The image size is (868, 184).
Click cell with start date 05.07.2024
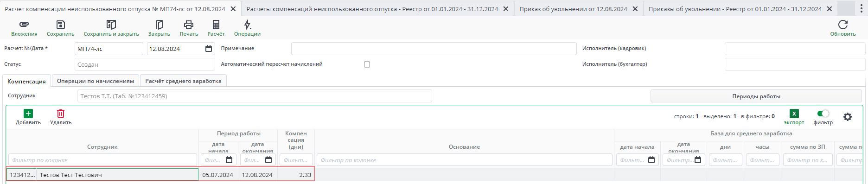tap(218, 175)
